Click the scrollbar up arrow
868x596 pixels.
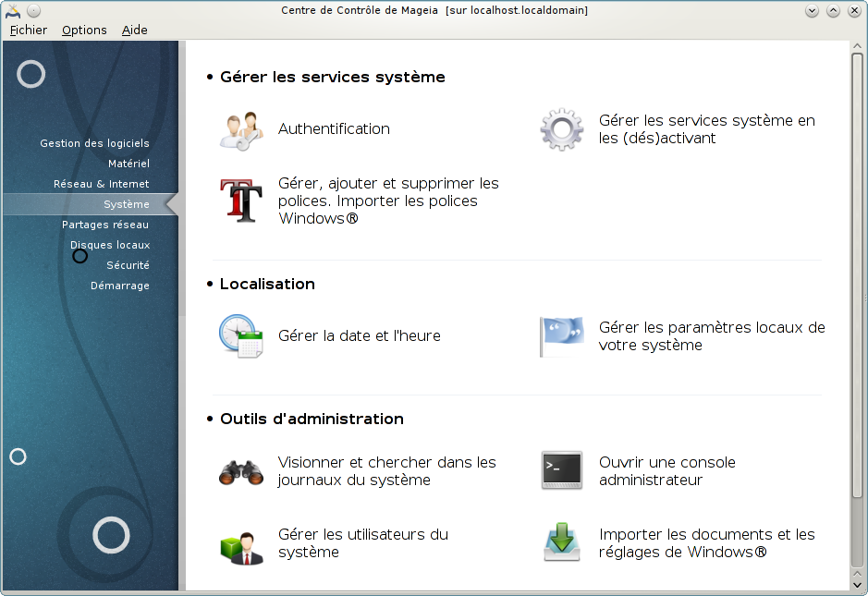coord(857,46)
